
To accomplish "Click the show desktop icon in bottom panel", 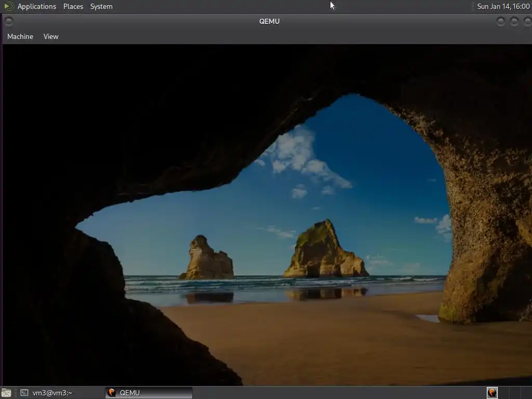I will [6, 393].
